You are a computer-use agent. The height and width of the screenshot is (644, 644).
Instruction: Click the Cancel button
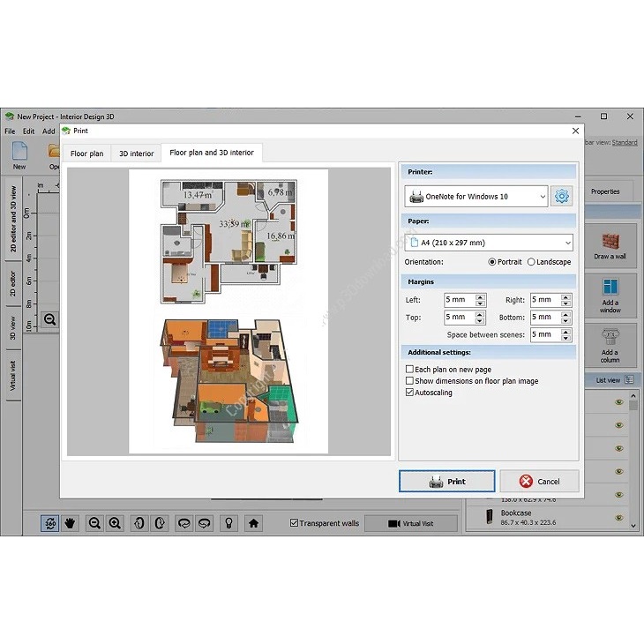point(539,482)
